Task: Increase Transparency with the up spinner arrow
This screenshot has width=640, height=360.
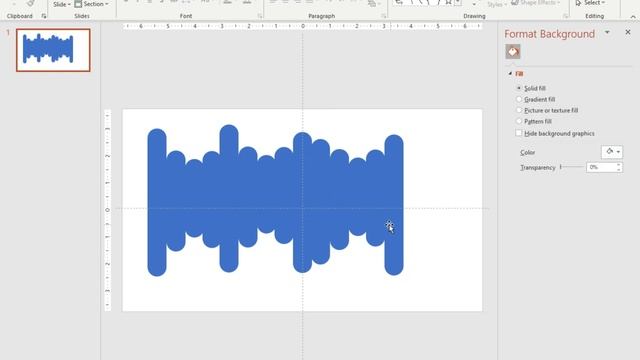Action: pyautogui.click(x=619, y=165)
